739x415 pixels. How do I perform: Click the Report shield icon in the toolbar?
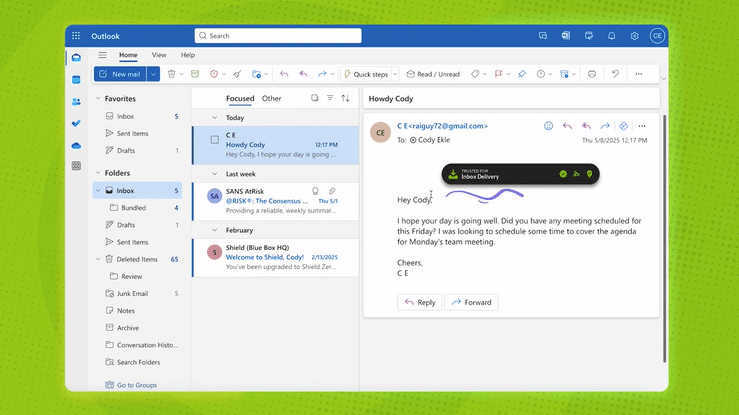pyautogui.click(x=214, y=74)
